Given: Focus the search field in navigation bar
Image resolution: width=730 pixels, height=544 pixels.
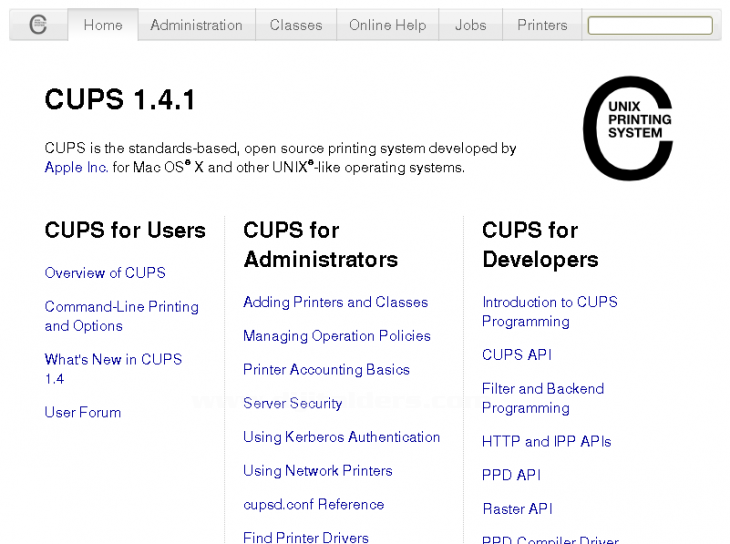Looking at the screenshot, I should point(650,26).
